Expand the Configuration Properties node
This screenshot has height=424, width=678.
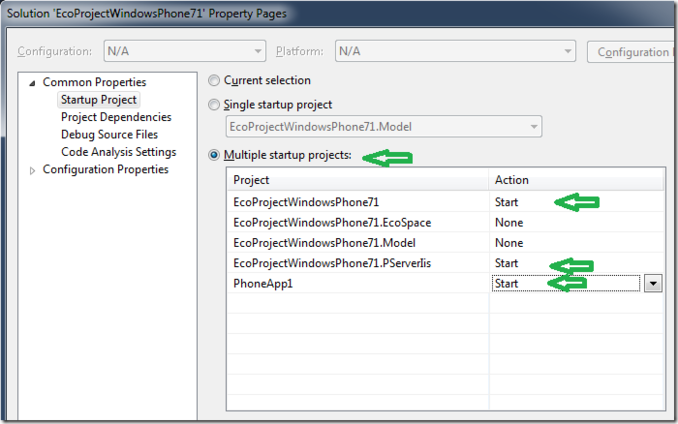32,171
